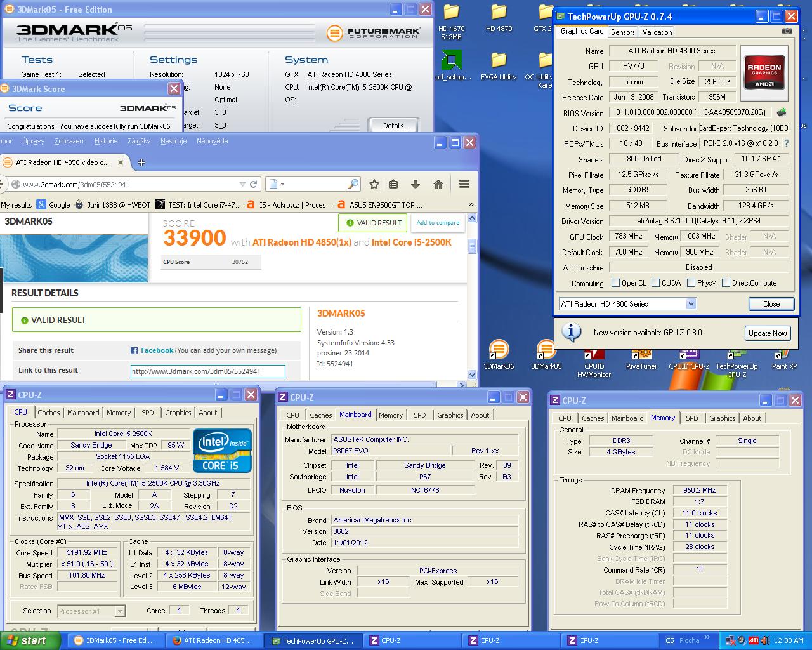812x650 pixels.
Task: Click Update Now for GPU-Z 0.8.0
Action: [x=768, y=333]
